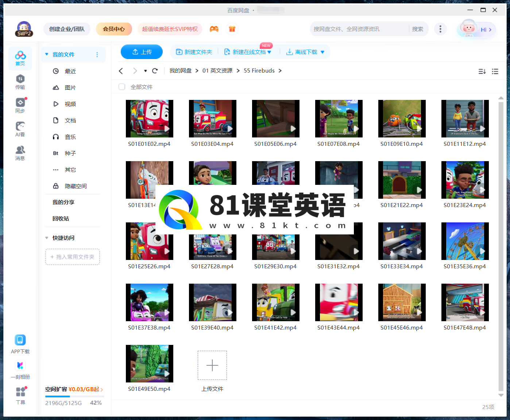Click 超值续费延长SVIP特权 promo button
510x420 pixels.
(170, 29)
